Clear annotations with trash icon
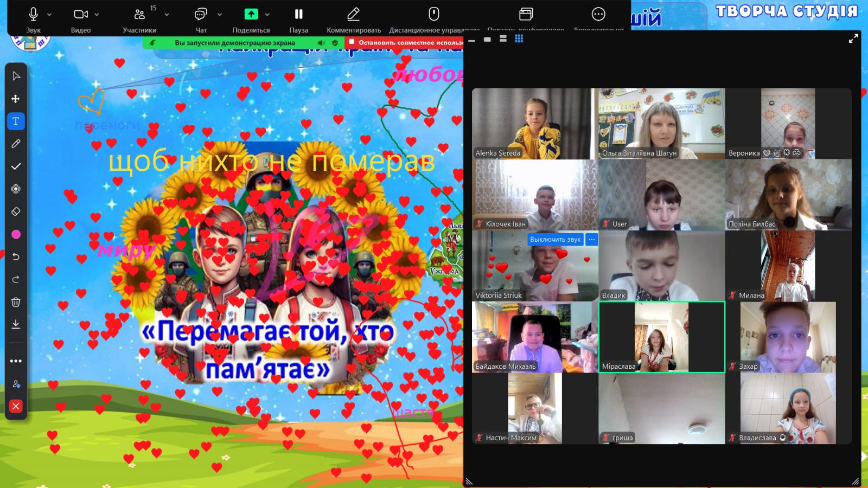Image resolution: width=868 pixels, height=488 pixels. (16, 302)
